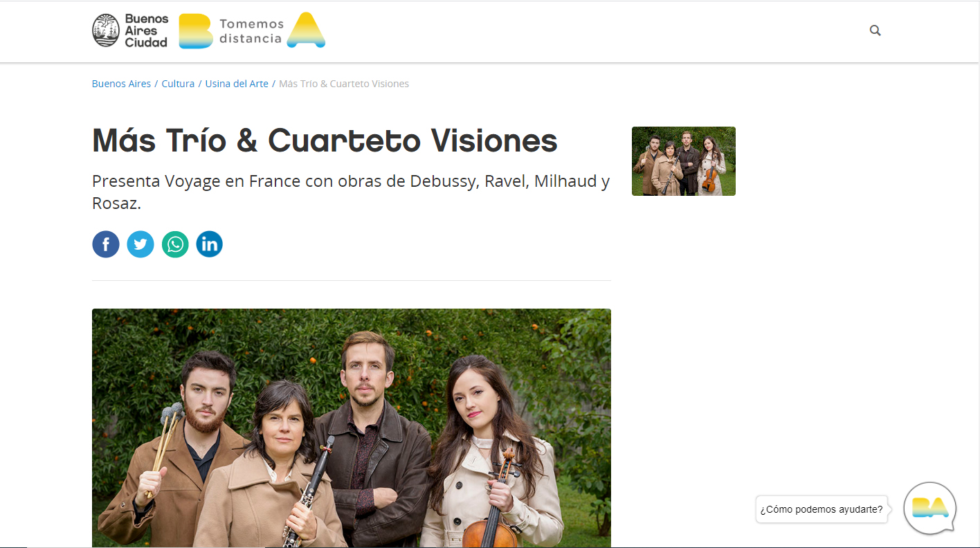
Task: Go to the Buenos Aires breadcrumb link
Action: [x=121, y=84]
